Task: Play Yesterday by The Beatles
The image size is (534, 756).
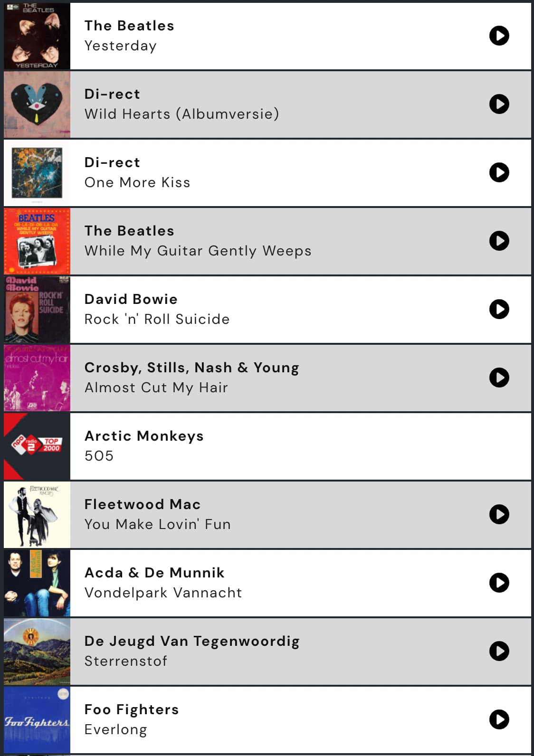Action: [499, 36]
